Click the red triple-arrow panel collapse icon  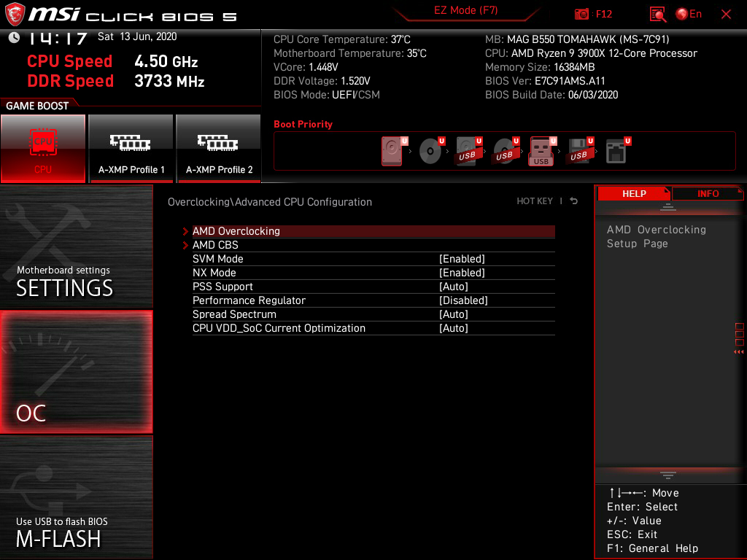(x=739, y=352)
